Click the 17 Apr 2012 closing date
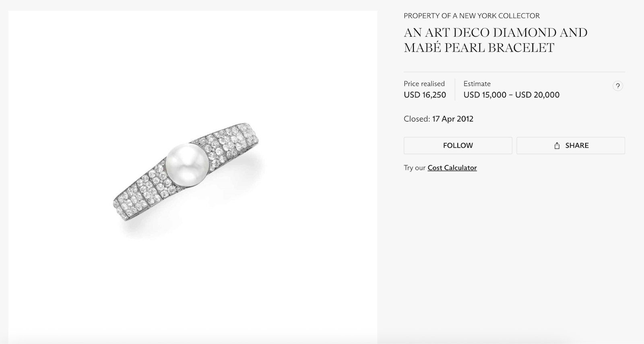Image resolution: width=644 pixels, height=344 pixels. point(453,119)
